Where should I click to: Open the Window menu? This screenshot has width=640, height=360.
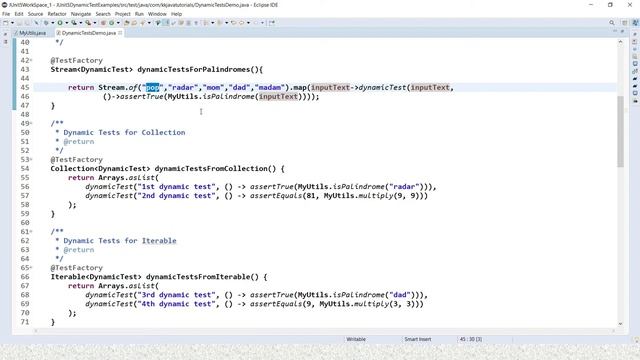157,14
